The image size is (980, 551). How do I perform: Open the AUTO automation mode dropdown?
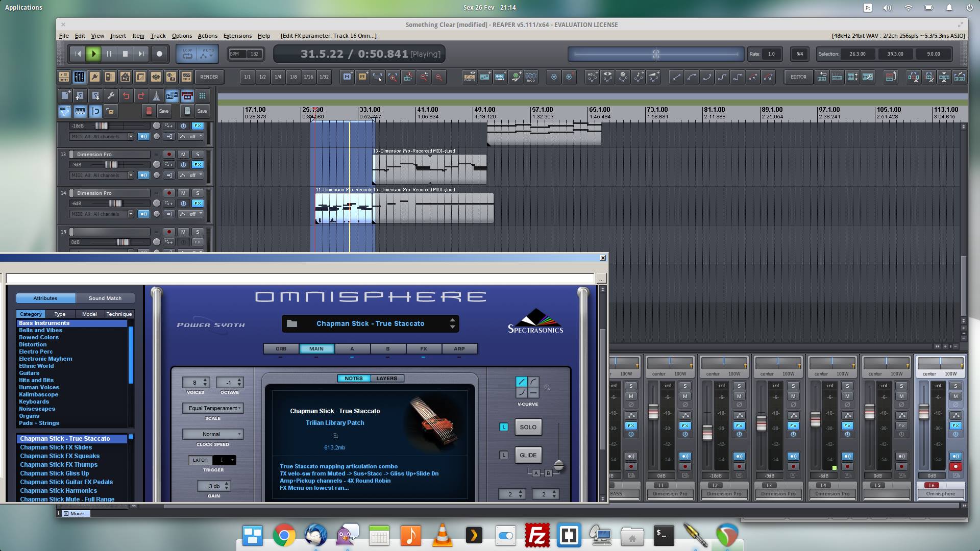pos(208,54)
